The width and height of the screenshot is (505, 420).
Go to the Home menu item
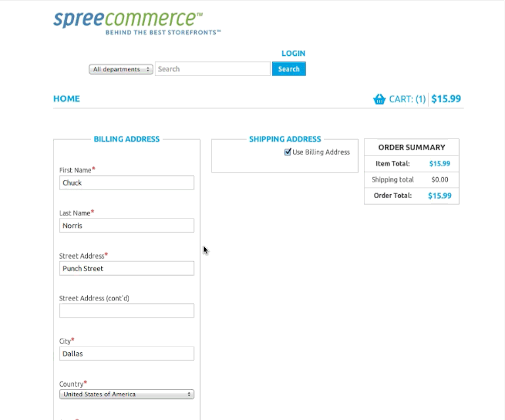click(66, 99)
